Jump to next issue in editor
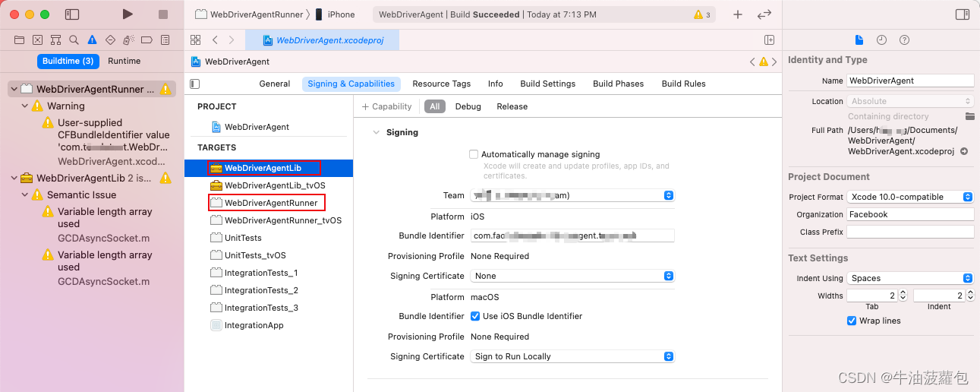980x392 pixels. point(774,62)
